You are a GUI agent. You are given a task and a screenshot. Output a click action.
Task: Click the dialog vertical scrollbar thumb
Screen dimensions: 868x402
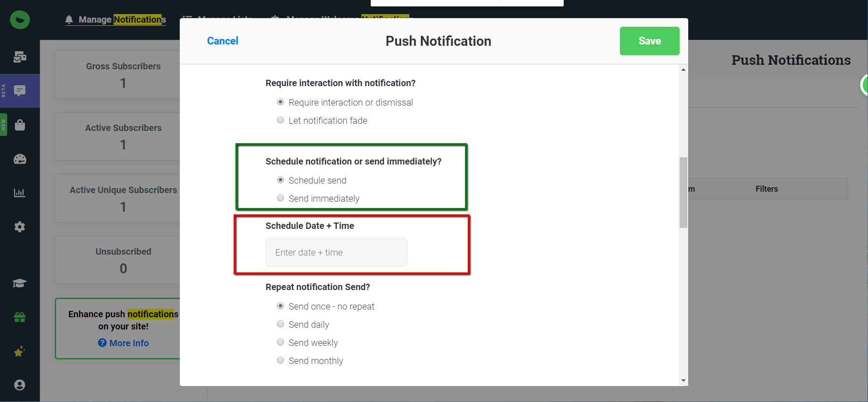tap(683, 192)
